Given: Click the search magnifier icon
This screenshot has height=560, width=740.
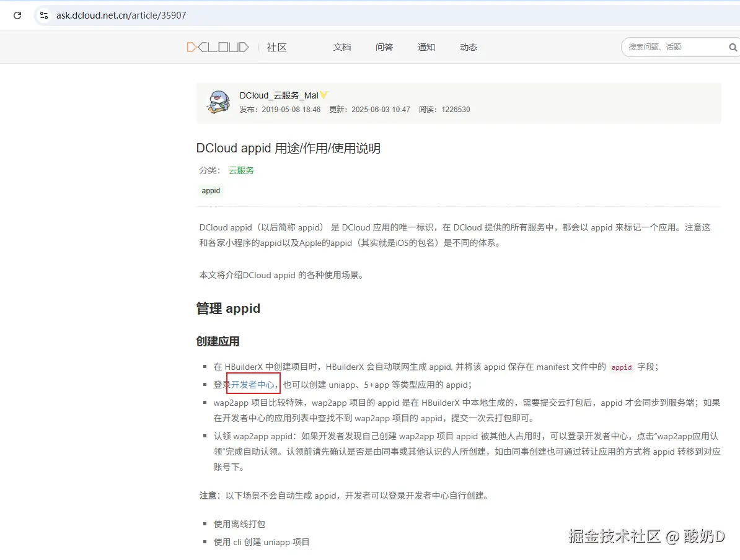Looking at the screenshot, I should [733, 47].
